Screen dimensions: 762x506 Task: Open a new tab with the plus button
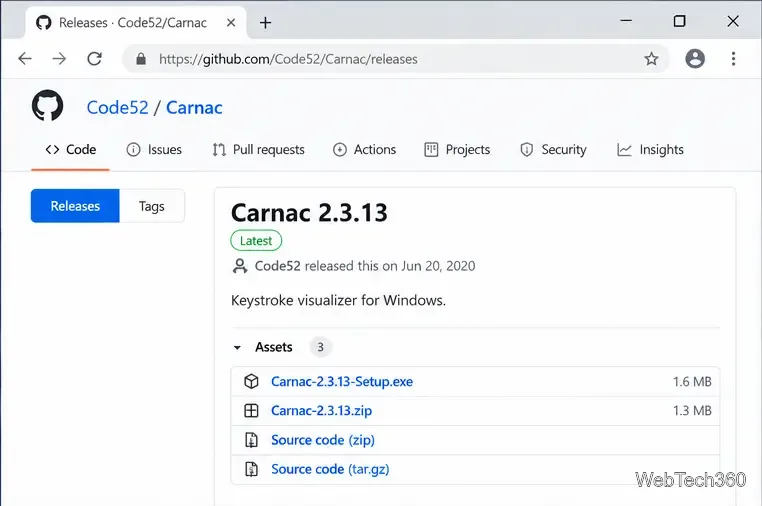tap(265, 22)
